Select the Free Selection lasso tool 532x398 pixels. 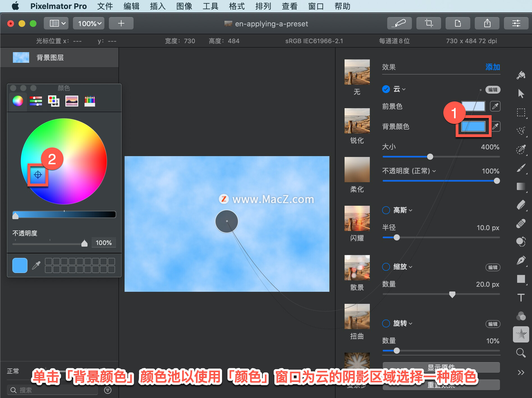click(521, 131)
